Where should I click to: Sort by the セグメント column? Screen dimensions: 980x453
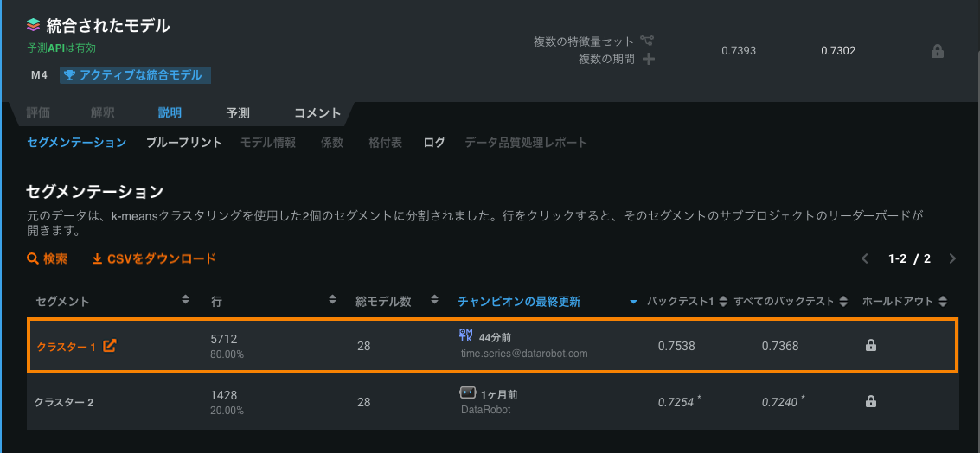[185, 301]
